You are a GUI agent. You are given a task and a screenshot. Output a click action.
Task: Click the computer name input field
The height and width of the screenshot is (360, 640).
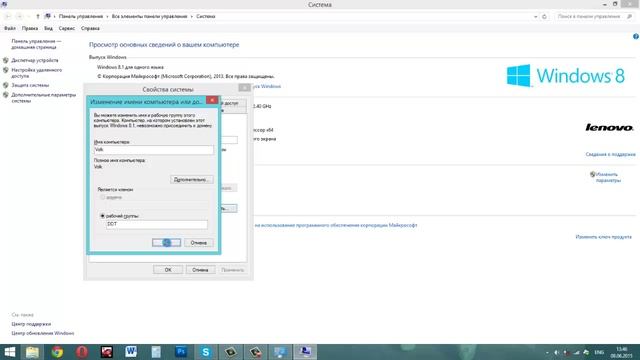[x=153, y=150]
